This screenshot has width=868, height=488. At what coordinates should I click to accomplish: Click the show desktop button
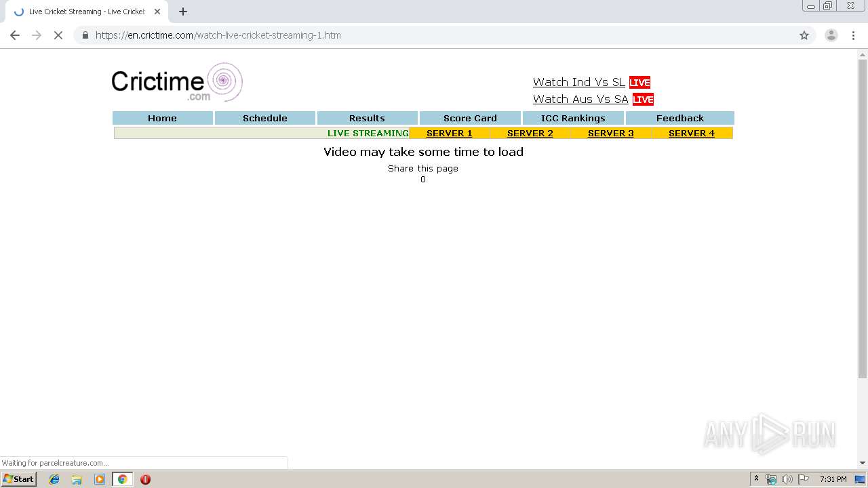point(861,479)
